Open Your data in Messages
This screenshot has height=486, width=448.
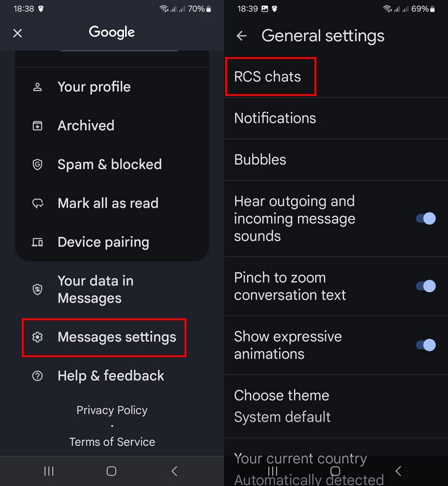click(x=112, y=290)
